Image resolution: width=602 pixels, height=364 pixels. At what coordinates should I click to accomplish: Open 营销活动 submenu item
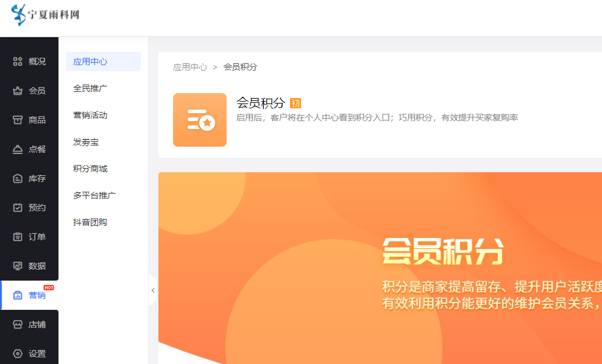(x=90, y=115)
